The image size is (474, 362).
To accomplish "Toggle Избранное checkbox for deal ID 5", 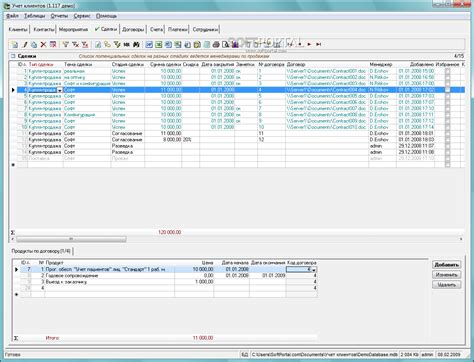I will coord(447,96).
